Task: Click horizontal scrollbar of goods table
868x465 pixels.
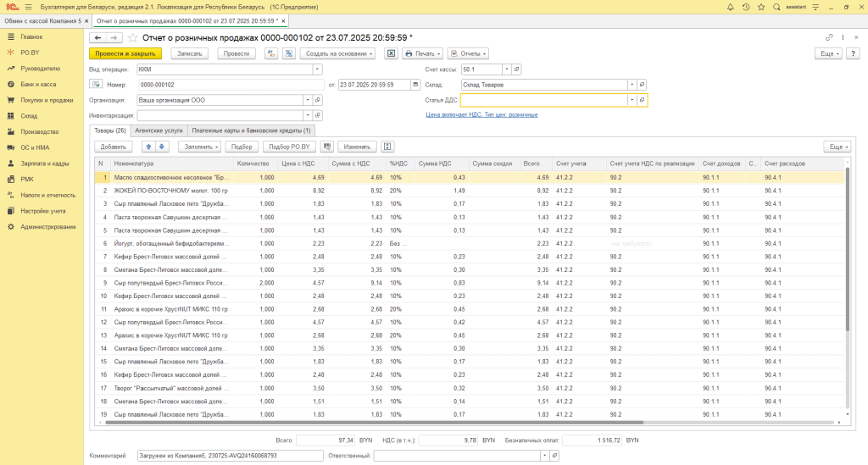Action: [374, 423]
